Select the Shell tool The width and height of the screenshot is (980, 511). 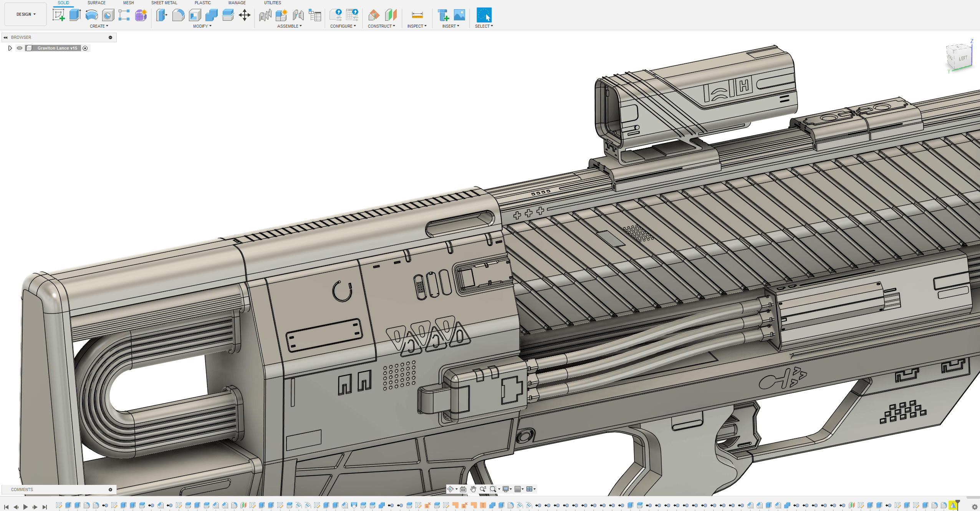pos(195,15)
